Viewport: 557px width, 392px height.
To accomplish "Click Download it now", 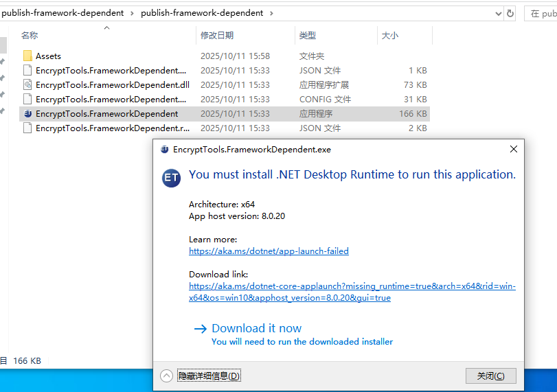I will pyautogui.click(x=256, y=328).
